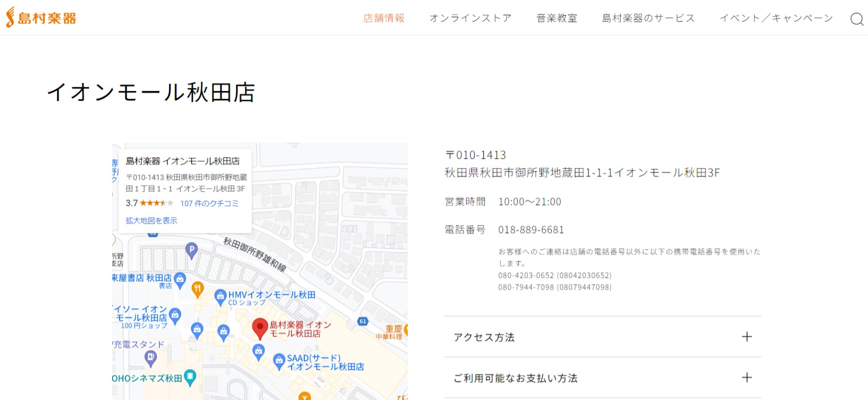Click the red 島村楽器 map pin
This screenshot has width=868, height=400.
[260, 329]
